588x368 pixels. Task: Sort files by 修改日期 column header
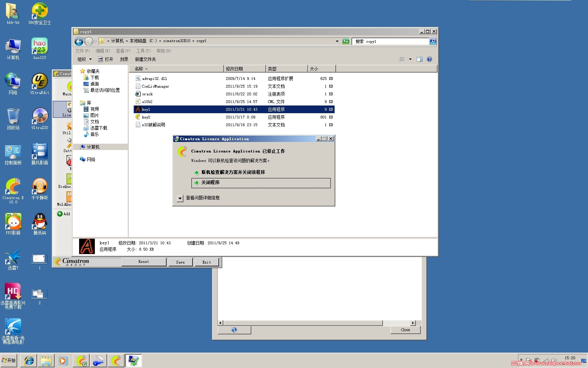click(245, 69)
